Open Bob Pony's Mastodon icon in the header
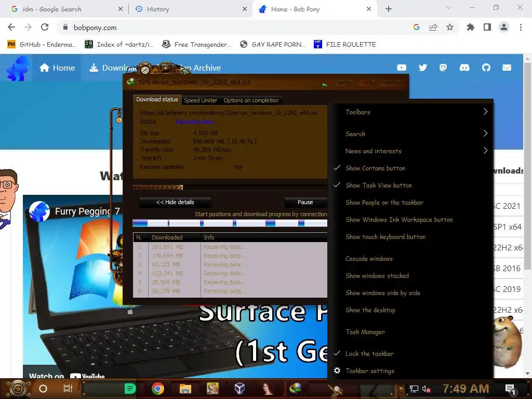The width and height of the screenshot is (532, 399). 443,68
